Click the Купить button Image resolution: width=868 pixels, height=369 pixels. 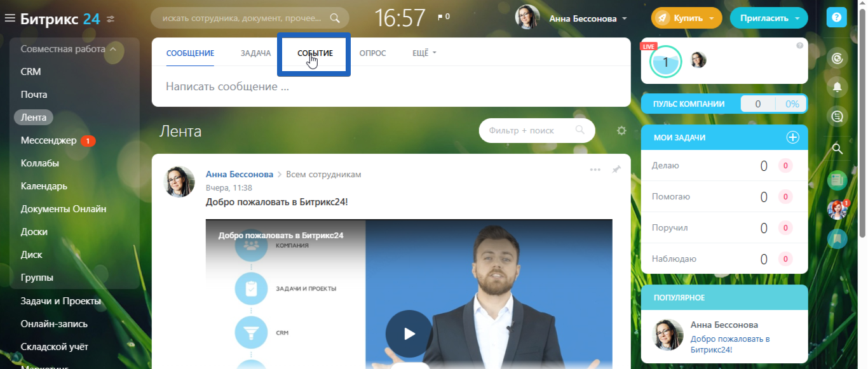tap(687, 18)
